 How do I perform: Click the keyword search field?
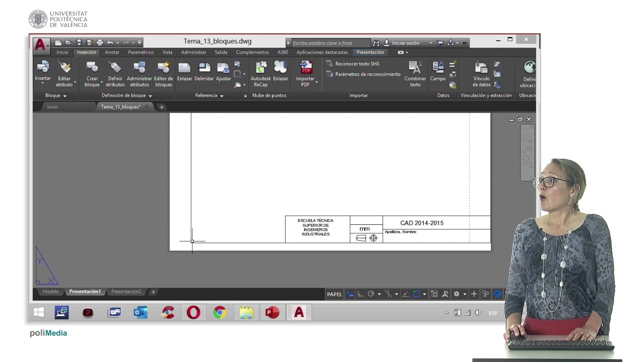(330, 43)
